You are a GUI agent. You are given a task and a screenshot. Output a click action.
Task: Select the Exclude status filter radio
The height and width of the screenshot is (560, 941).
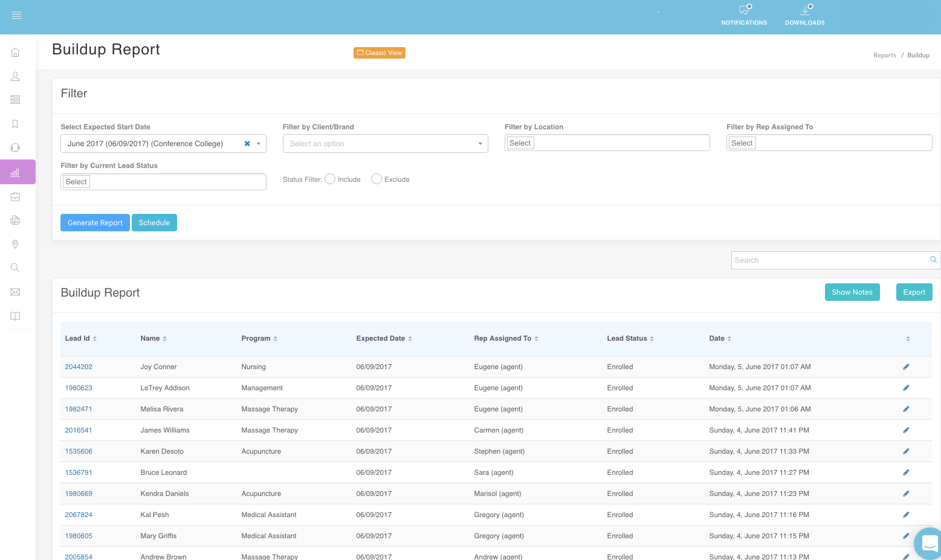(x=377, y=179)
